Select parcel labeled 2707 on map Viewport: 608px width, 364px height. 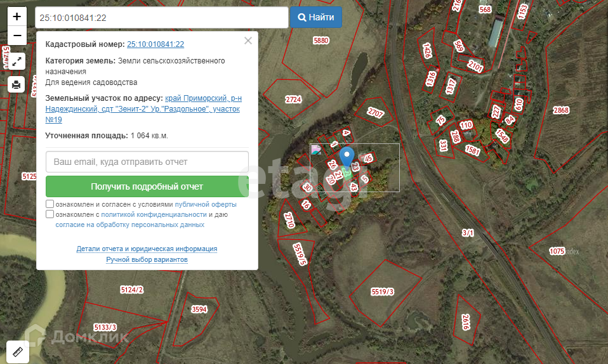[375, 112]
